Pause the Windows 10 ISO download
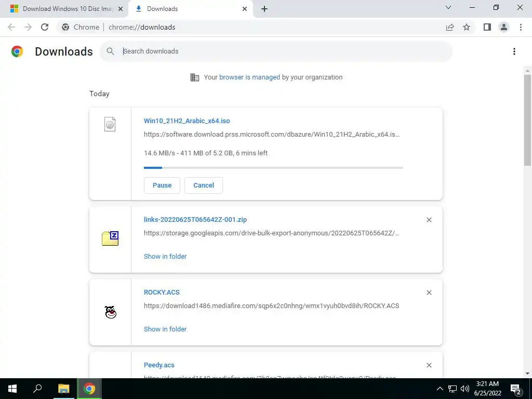 pyautogui.click(x=162, y=185)
